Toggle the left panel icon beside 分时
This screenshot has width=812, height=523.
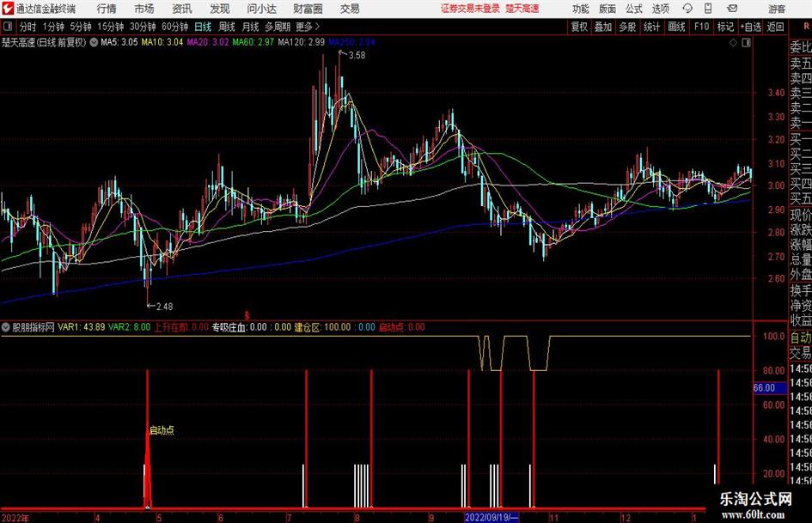pyautogui.click(x=8, y=27)
